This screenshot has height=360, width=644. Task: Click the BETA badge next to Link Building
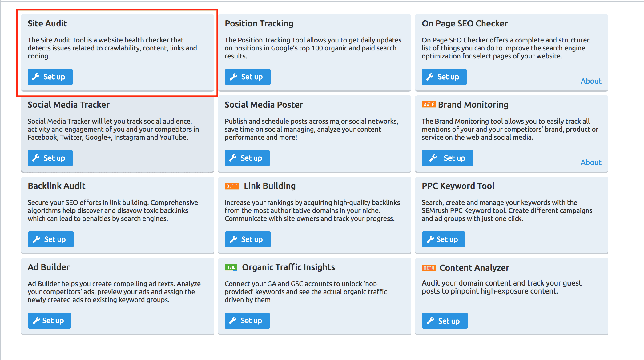tap(231, 186)
